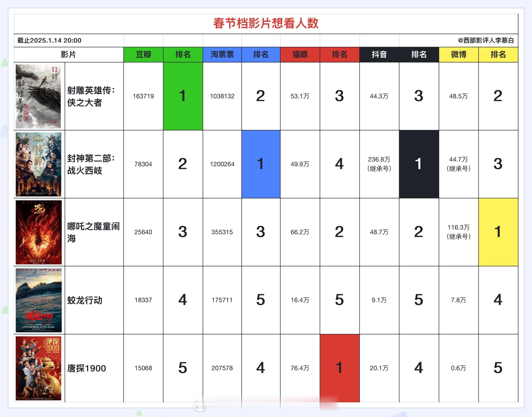This screenshot has width=532, height=417.
Task: Click the Taopiaopiao value 1200264
Action: (222, 164)
